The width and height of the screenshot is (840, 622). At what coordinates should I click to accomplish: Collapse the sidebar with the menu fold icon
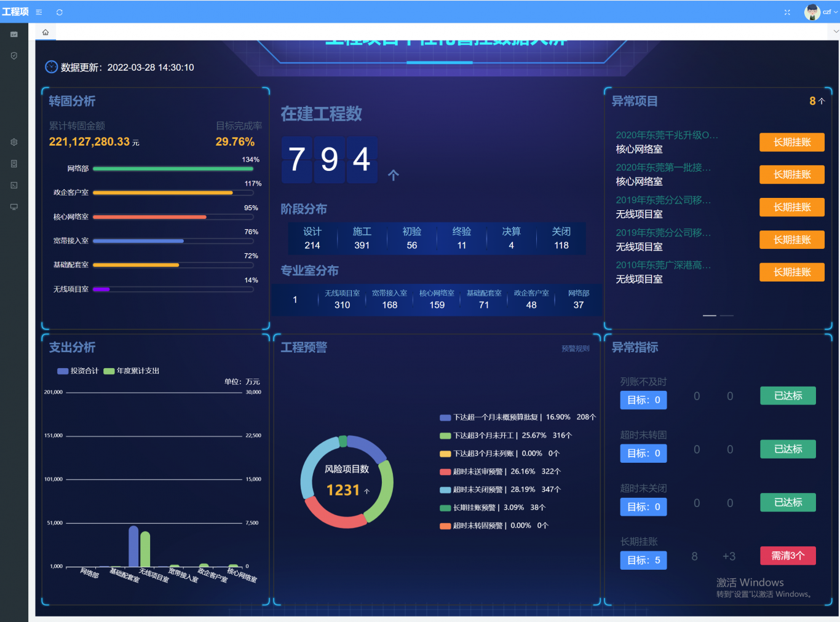click(x=39, y=12)
